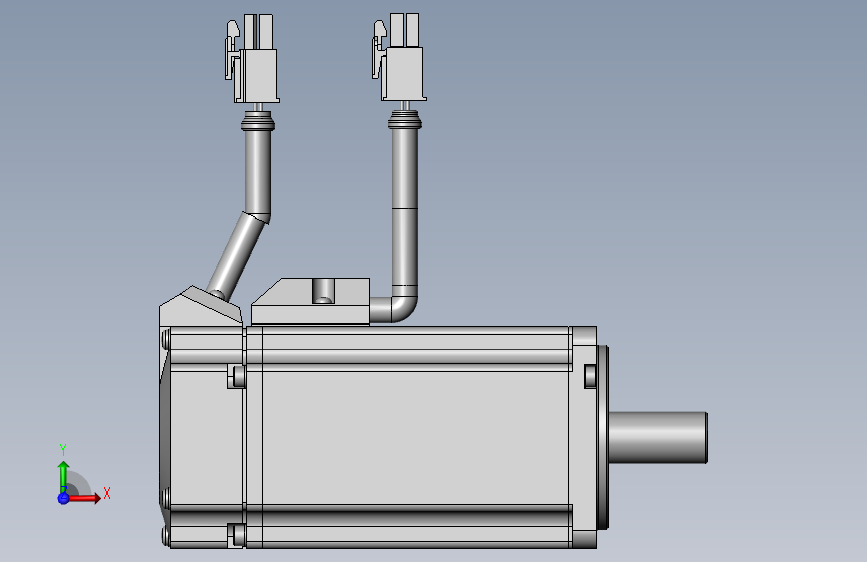Select the motor output shaft
The height and width of the screenshot is (562, 867).
click(658, 438)
